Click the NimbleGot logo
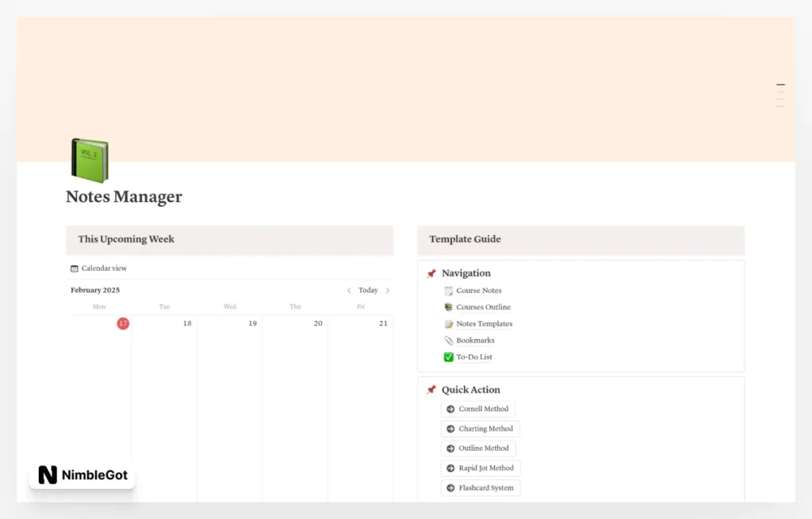 (81, 475)
